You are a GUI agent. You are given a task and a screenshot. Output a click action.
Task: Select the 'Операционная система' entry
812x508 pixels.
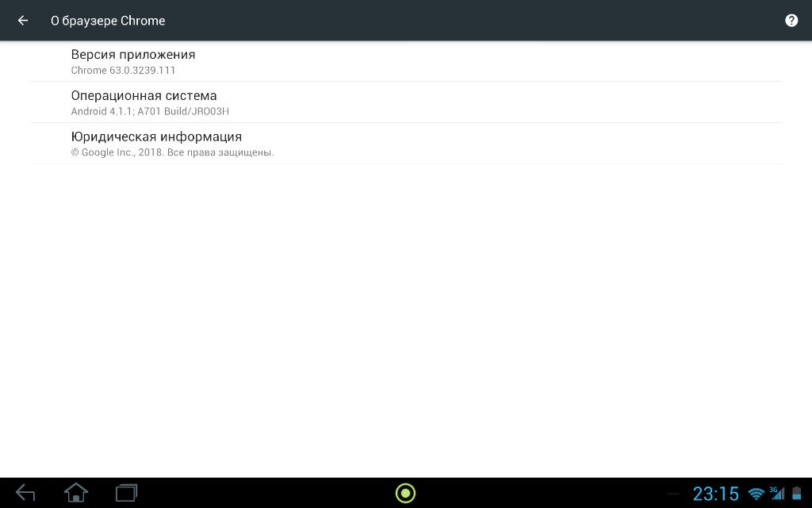pyautogui.click(x=406, y=102)
